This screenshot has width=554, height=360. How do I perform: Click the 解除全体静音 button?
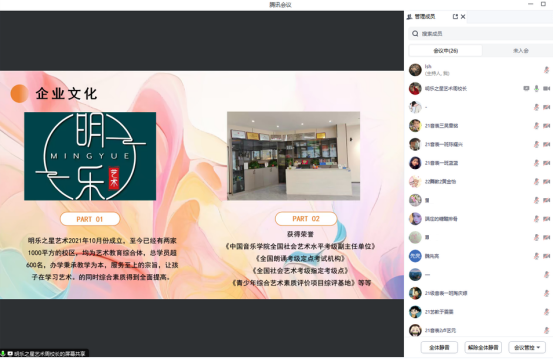point(483,348)
